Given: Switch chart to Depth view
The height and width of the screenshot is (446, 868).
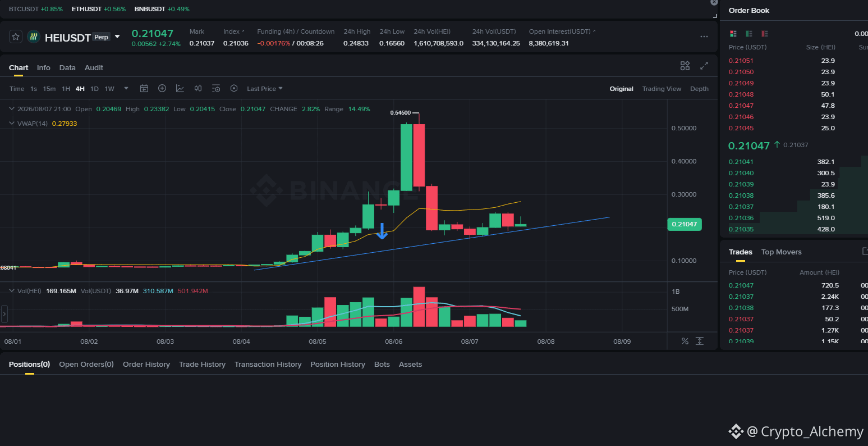Looking at the screenshot, I should tap(699, 89).
